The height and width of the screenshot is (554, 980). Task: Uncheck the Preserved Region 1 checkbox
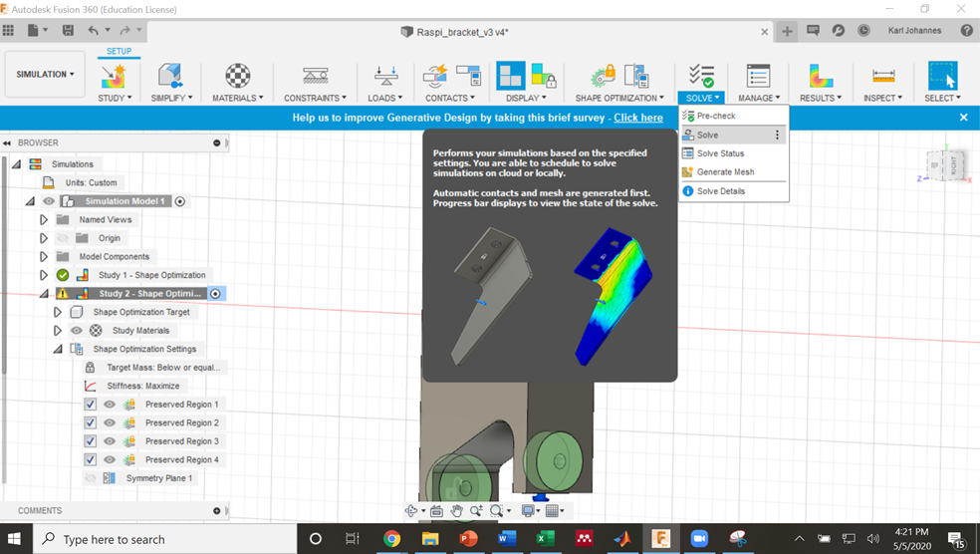point(90,405)
